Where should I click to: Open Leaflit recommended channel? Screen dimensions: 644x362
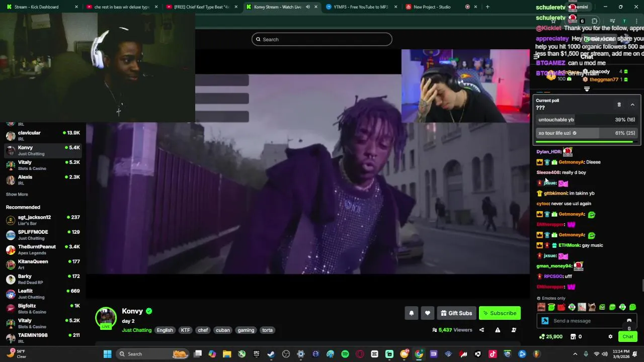(x=43, y=294)
